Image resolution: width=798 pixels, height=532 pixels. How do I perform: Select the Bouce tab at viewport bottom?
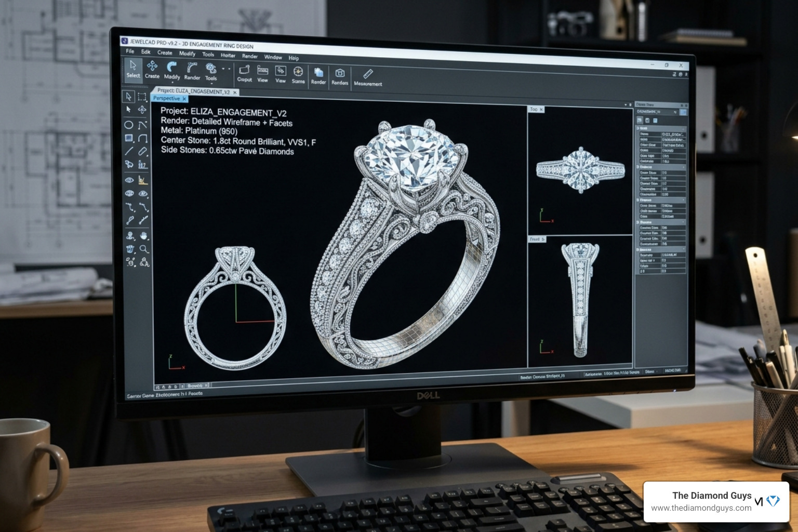point(196,385)
